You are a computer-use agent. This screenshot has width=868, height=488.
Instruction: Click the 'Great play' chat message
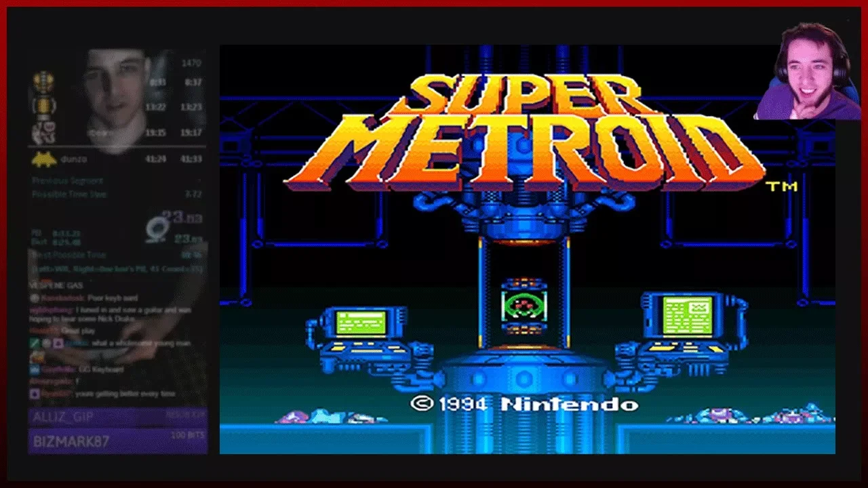(x=78, y=331)
